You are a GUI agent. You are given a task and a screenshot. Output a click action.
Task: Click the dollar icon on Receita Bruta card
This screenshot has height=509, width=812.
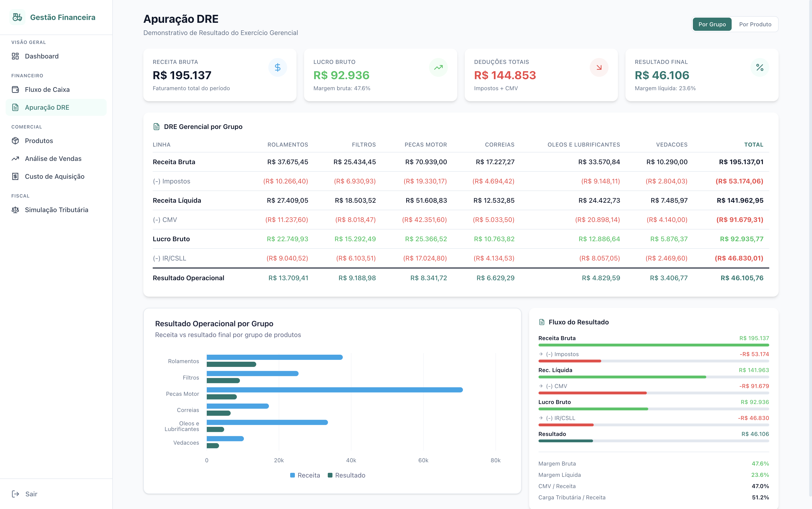click(277, 67)
